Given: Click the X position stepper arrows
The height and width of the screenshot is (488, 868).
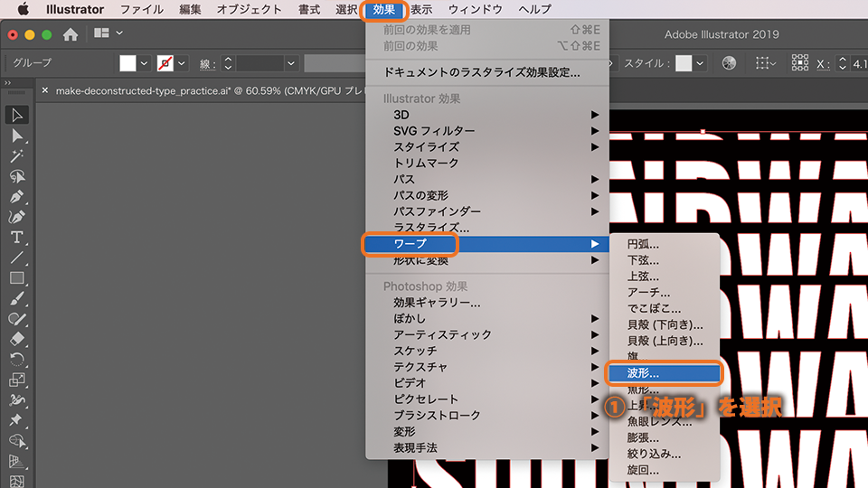Looking at the screenshot, I should (x=843, y=63).
